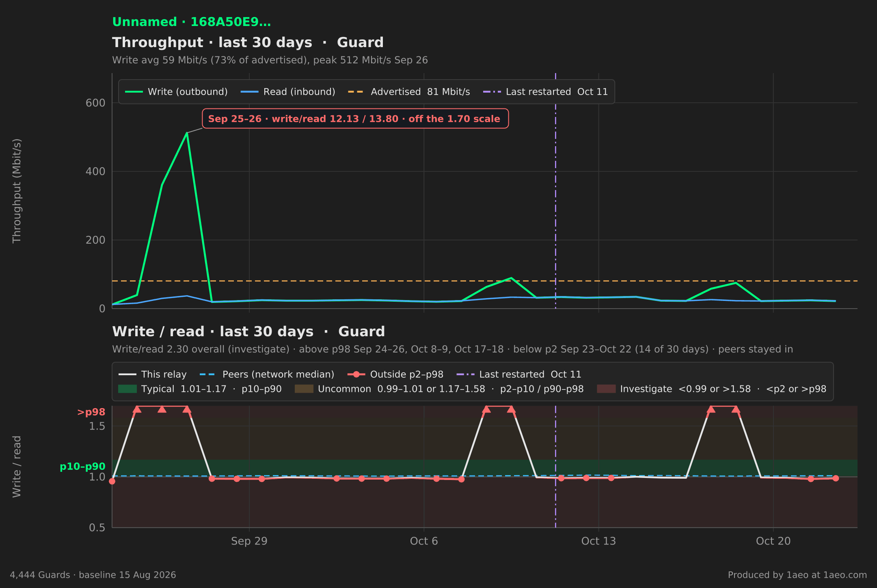Click the 'Read (inbound)' legend entry
This screenshot has width=877, height=588.
(x=288, y=92)
